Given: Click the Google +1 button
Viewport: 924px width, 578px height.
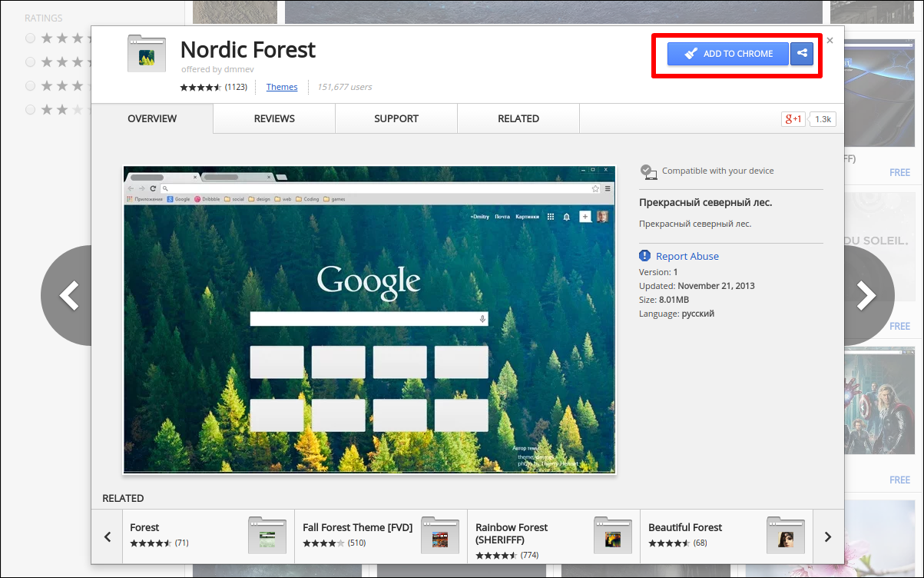Looking at the screenshot, I should click(793, 119).
